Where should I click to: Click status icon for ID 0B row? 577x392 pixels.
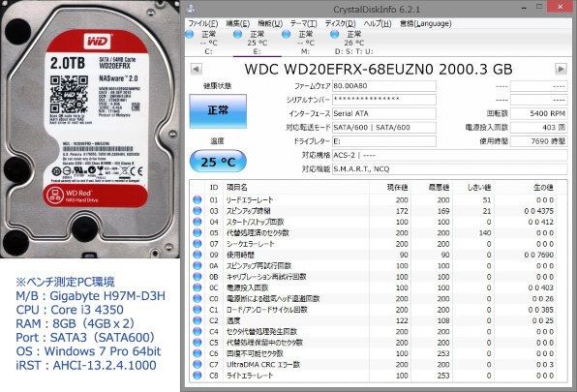(197, 277)
